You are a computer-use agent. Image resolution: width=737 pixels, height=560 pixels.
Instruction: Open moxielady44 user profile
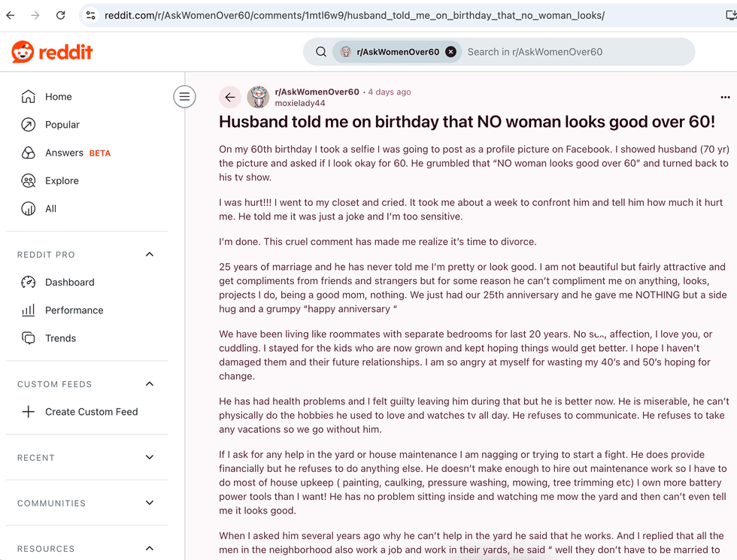[300, 103]
